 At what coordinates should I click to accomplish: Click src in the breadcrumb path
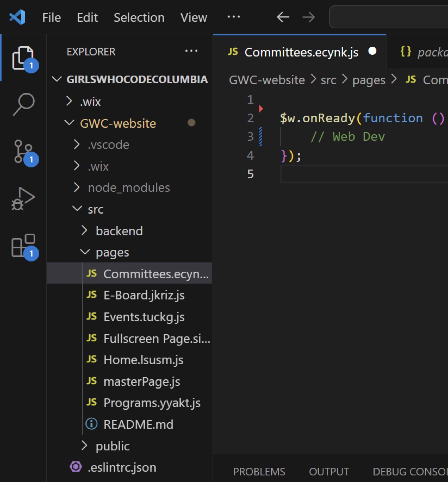[328, 80]
